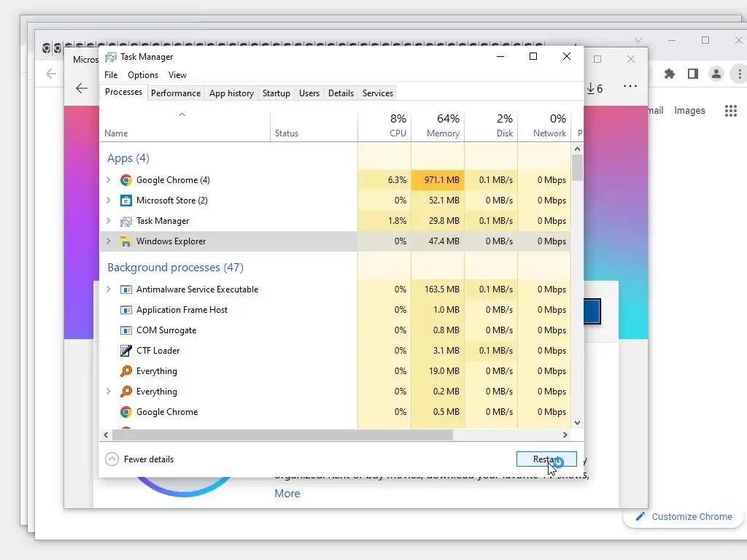Switch to the App history tab
Screen dimensions: 747x560
[231, 93]
